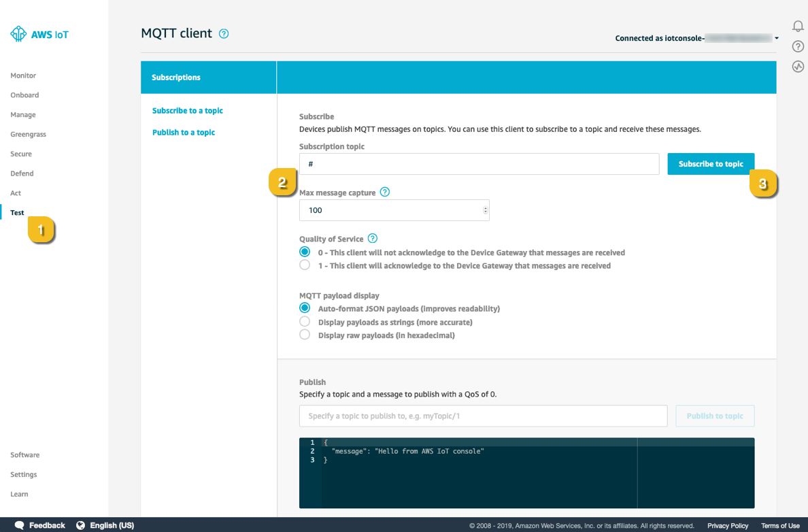Show Quality of Service help icon
This screenshot has height=532, width=808.
(x=373, y=238)
